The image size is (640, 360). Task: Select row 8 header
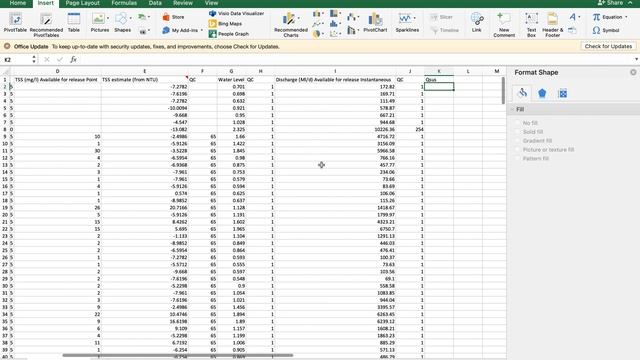5,129
